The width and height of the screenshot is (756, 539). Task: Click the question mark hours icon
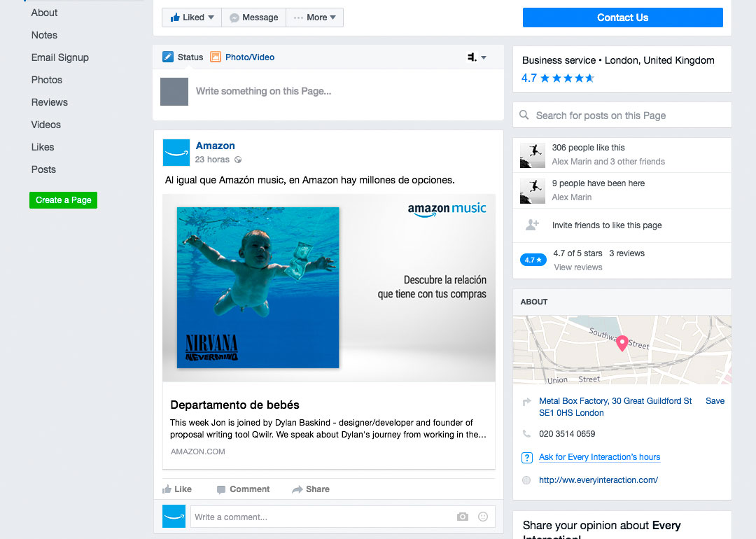pos(527,458)
